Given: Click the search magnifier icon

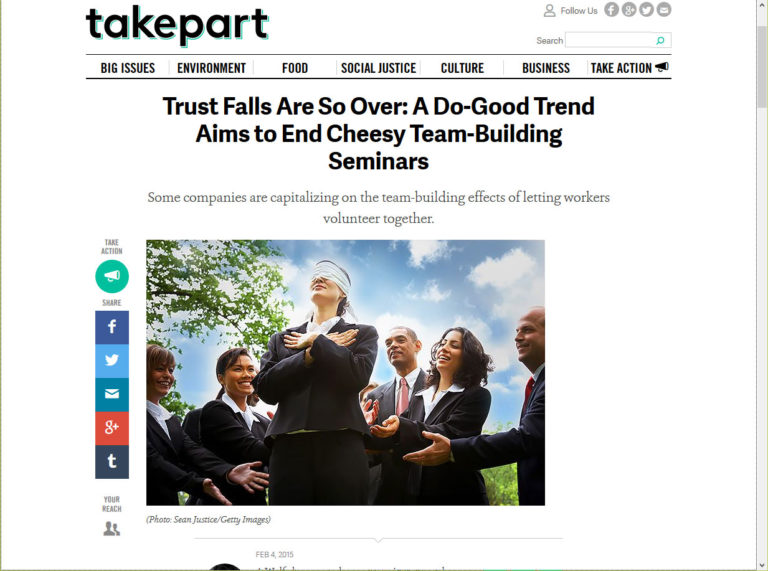Looking at the screenshot, I should pyautogui.click(x=660, y=41).
